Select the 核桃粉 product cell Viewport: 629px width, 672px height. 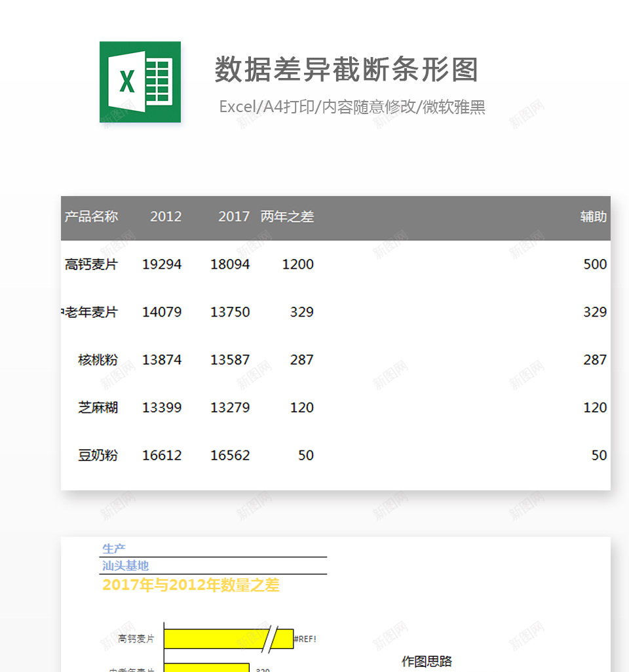(x=98, y=360)
